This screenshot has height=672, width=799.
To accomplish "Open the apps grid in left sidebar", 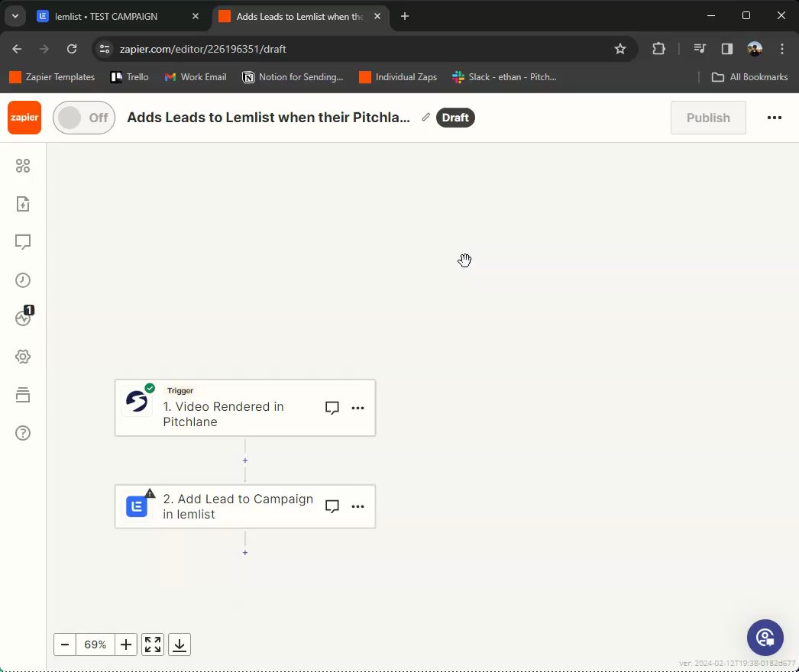I will click(23, 166).
